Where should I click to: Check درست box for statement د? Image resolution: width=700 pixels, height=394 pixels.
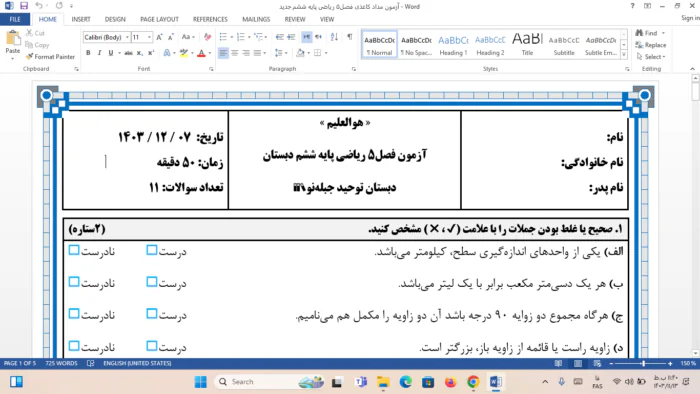point(152,345)
